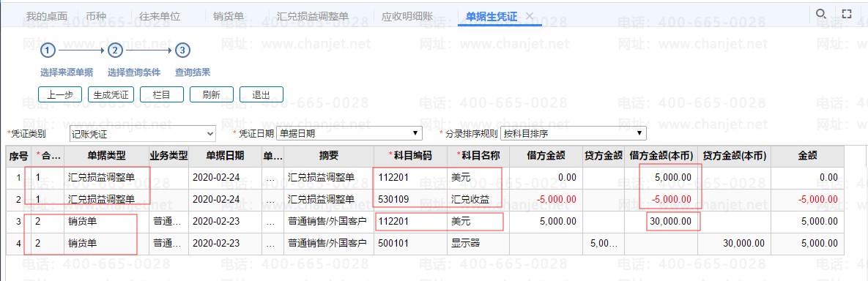Switch to the 应收明细账 tab

tap(407, 16)
